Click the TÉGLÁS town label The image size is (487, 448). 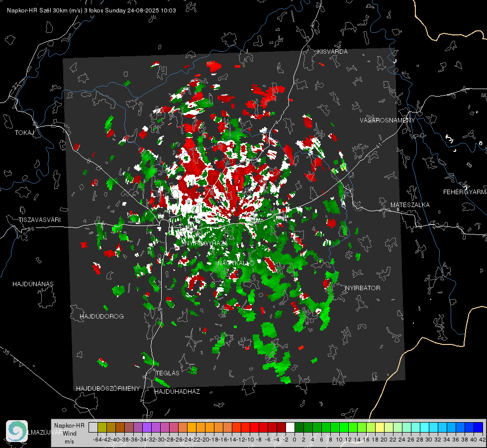[168, 373]
